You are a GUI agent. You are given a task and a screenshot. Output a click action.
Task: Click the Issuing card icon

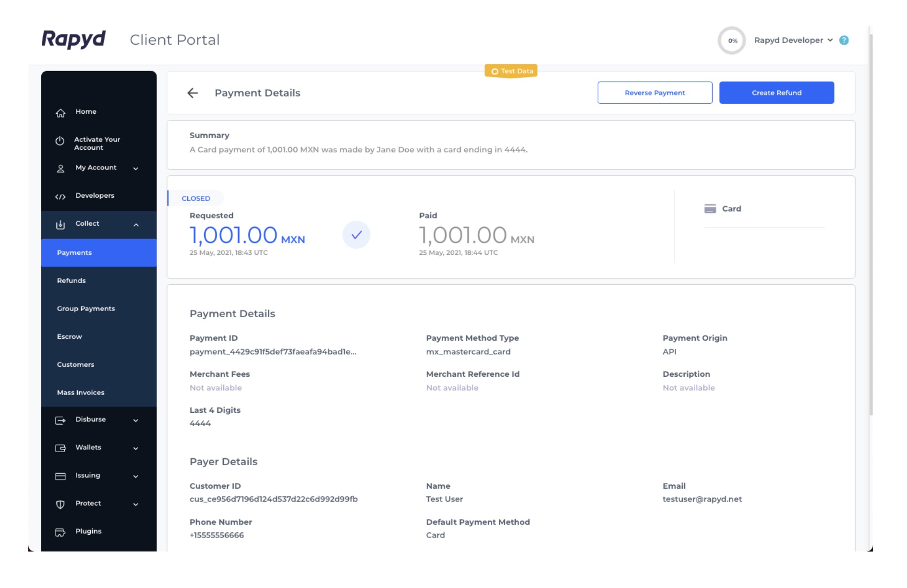tap(60, 476)
